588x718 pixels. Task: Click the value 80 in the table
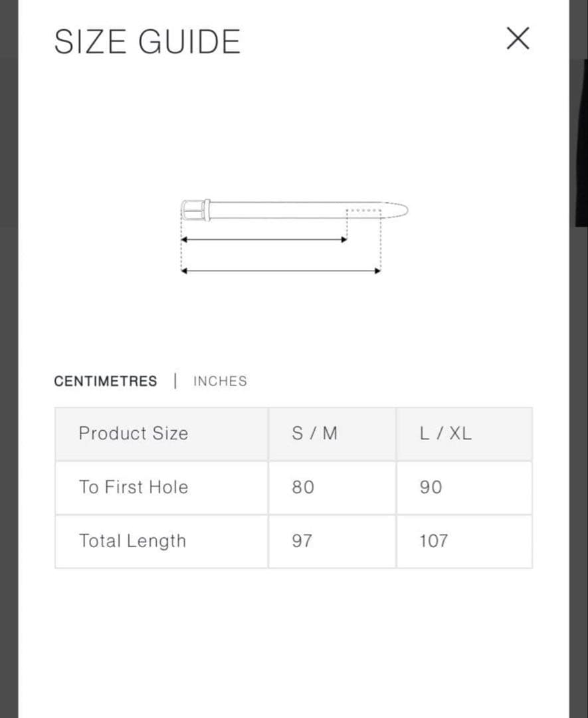(x=302, y=487)
